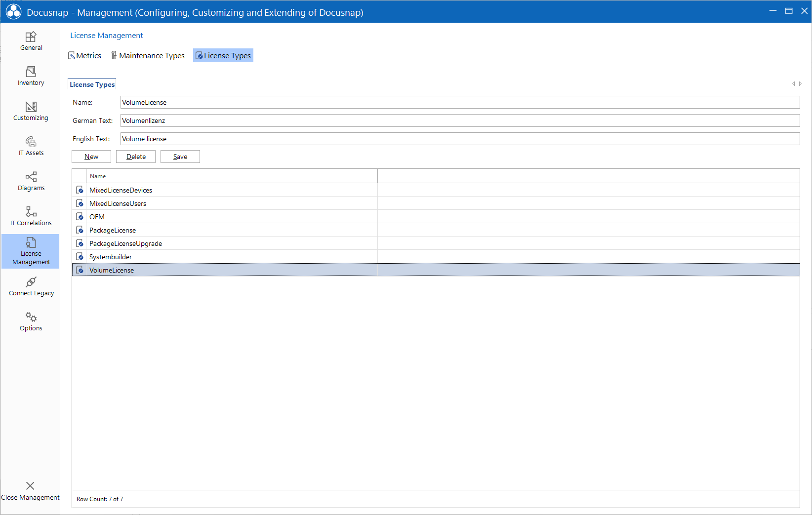Switch to the License Types tab

(223, 56)
